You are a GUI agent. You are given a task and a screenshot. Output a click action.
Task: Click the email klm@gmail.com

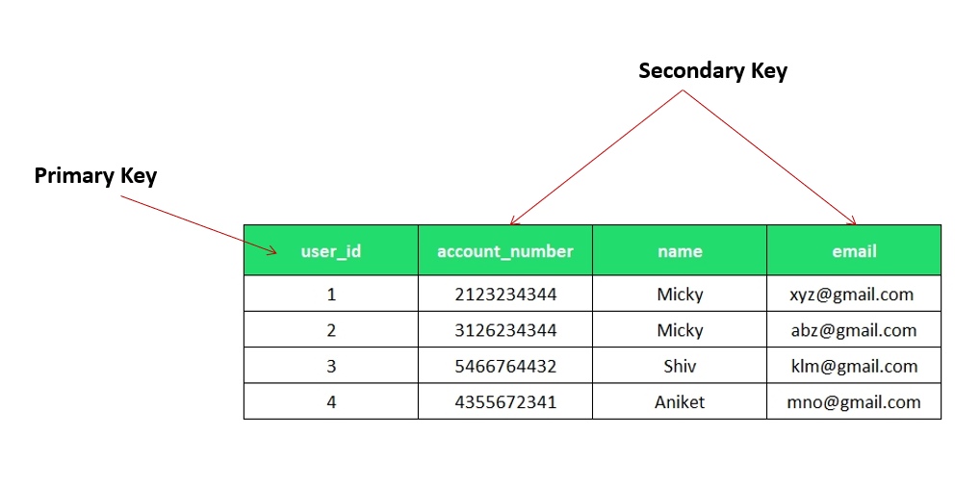(x=854, y=366)
